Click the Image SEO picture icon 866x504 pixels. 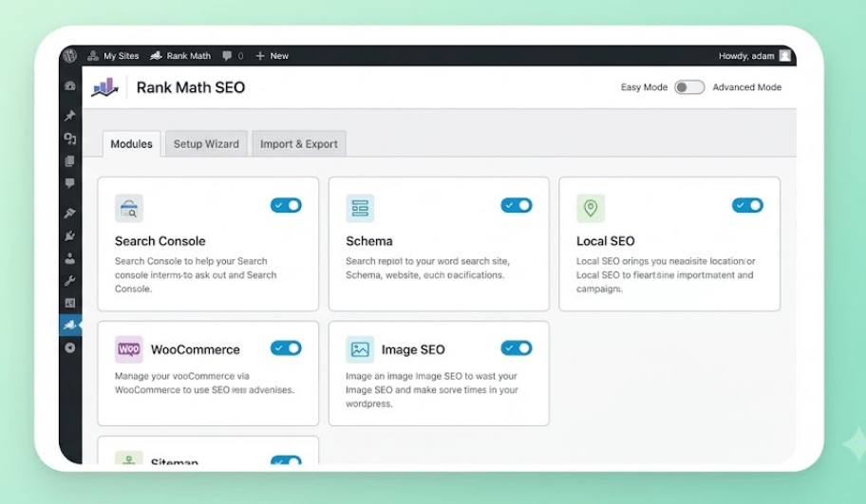point(360,349)
